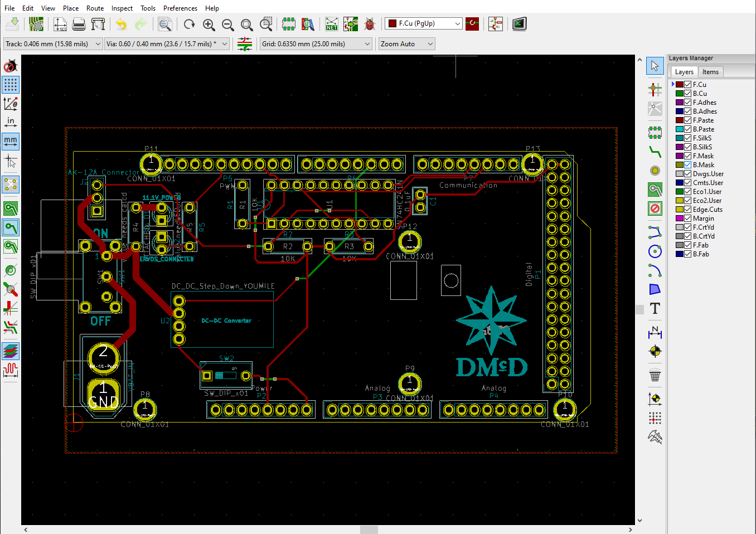Select the add dimension tool

pyautogui.click(x=655, y=332)
